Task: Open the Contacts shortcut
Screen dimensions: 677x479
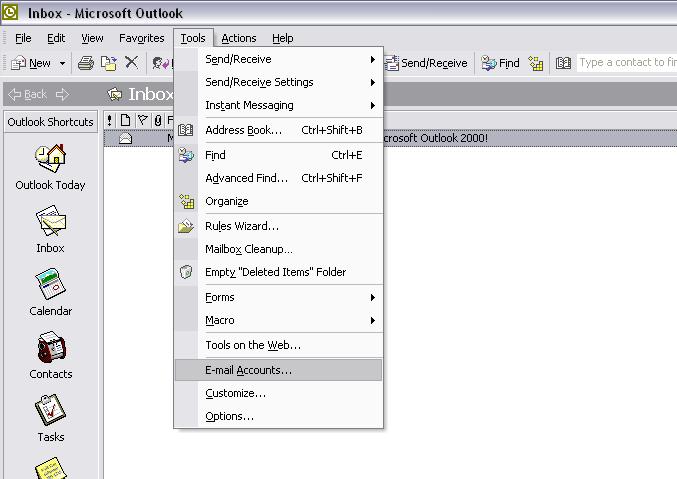Action: [x=51, y=356]
